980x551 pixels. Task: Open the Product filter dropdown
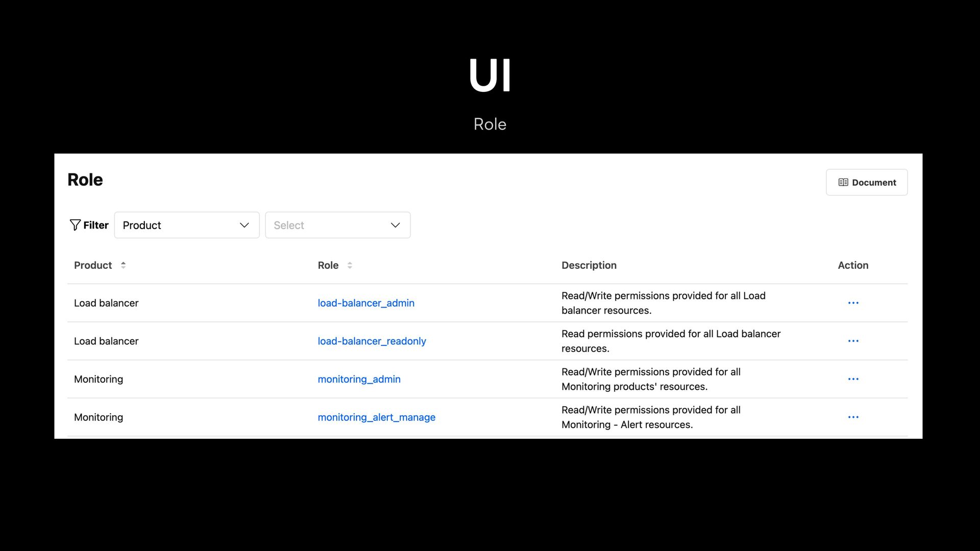pyautogui.click(x=187, y=225)
